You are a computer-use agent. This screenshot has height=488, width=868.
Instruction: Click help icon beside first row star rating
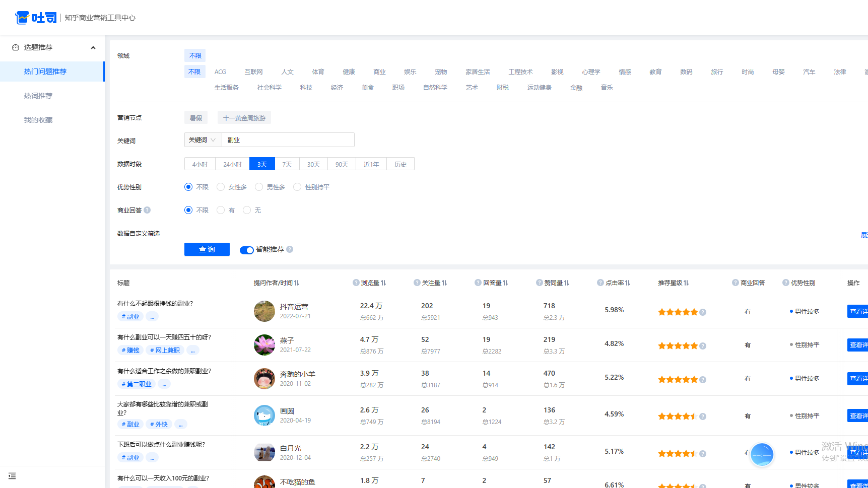[x=703, y=312]
